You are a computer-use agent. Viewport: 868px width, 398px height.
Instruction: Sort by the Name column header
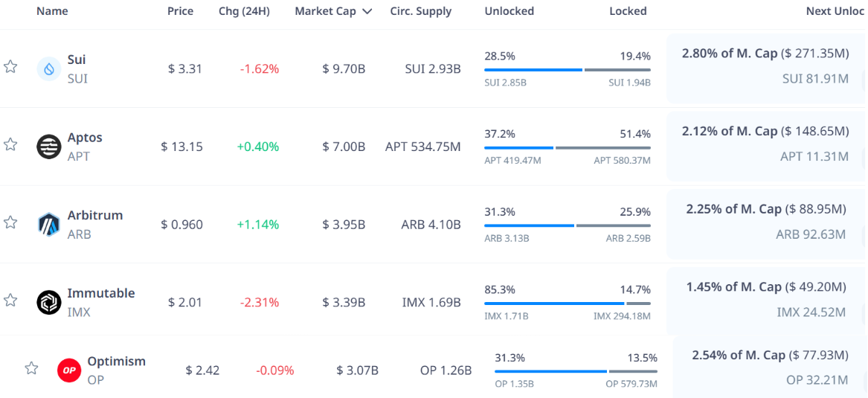click(52, 11)
